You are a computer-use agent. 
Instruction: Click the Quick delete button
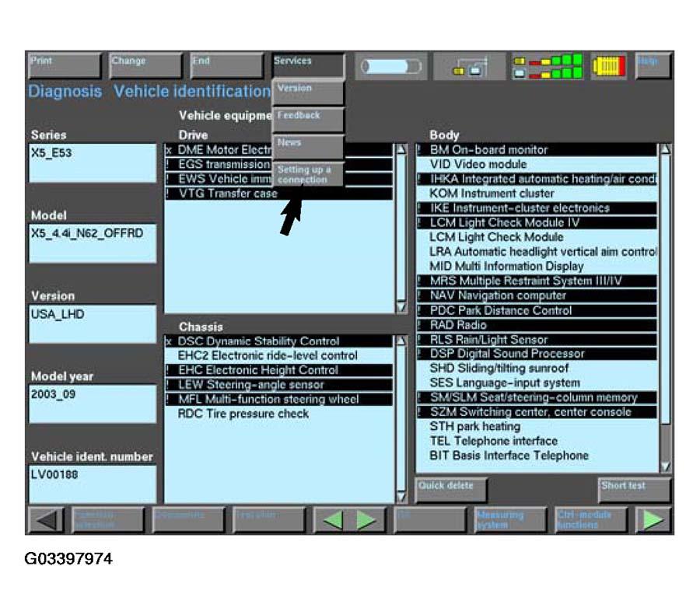click(451, 490)
